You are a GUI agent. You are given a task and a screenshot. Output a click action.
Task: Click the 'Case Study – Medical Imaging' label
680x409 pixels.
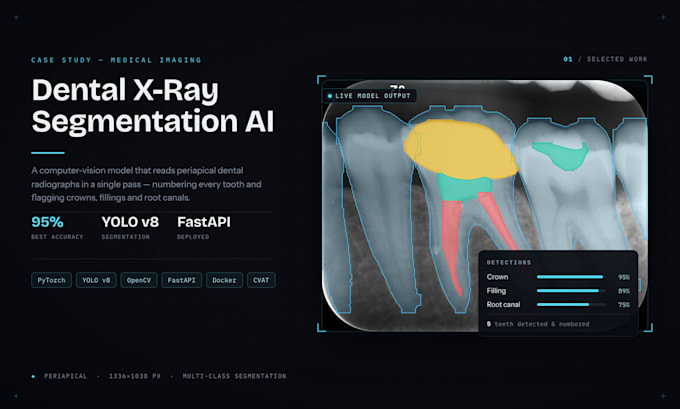(x=116, y=60)
